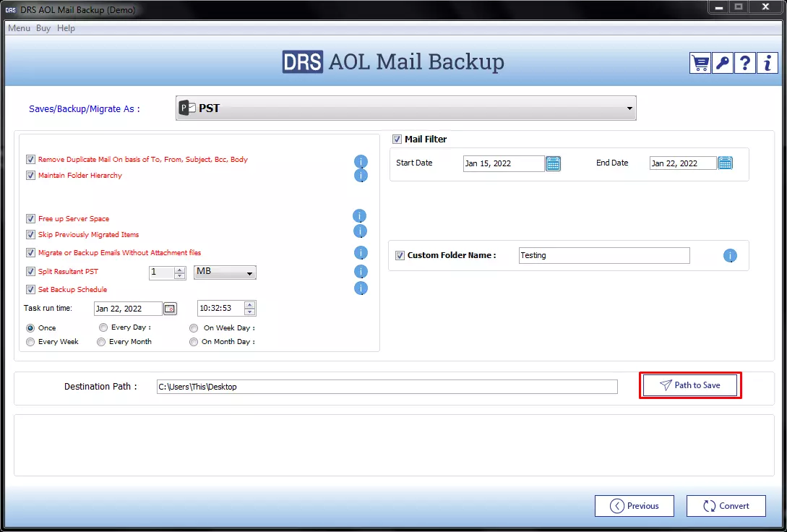Toggle Maintain Folder Hierarchy checkbox
The image size is (787, 532).
(30, 176)
